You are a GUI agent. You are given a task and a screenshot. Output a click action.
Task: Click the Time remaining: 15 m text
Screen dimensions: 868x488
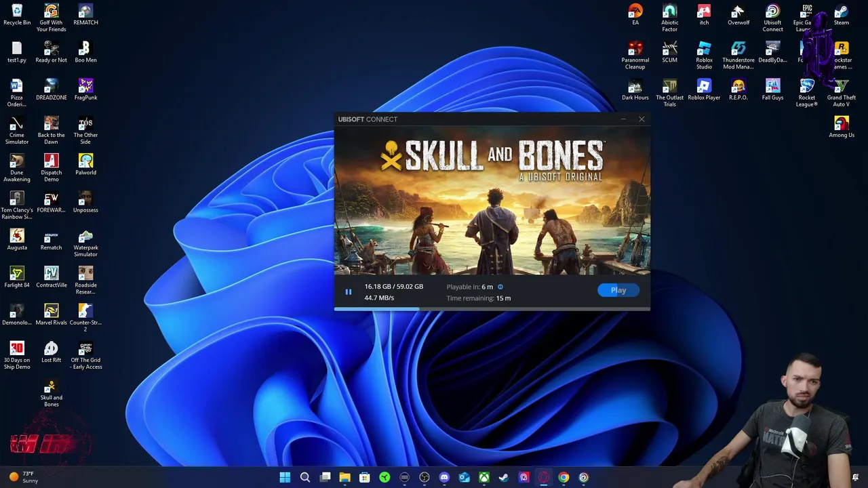tap(479, 298)
